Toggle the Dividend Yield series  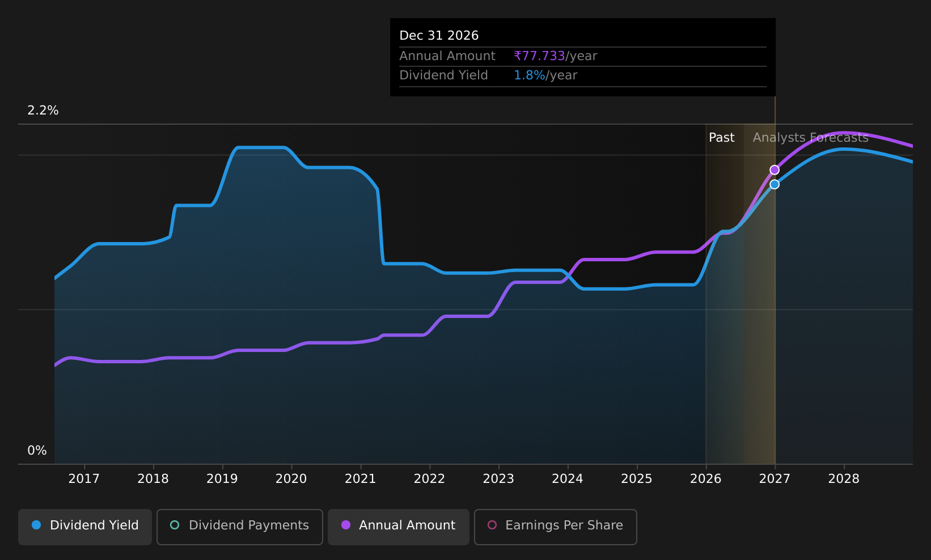click(x=85, y=527)
